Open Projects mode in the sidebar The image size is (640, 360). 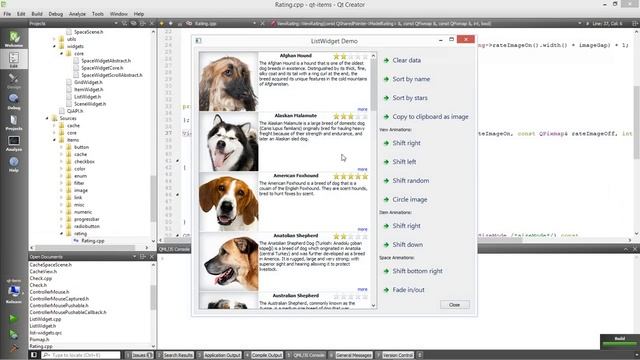tap(14, 122)
